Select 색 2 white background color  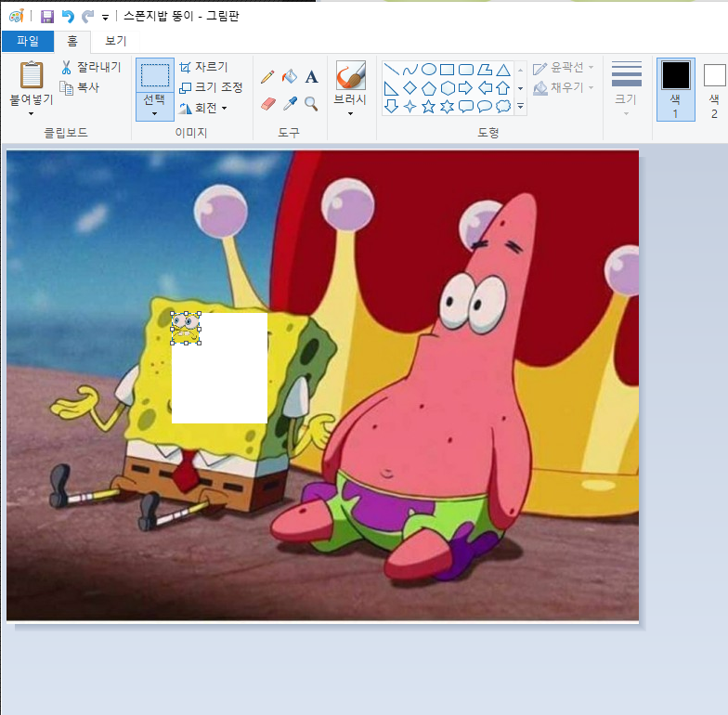pos(714,89)
